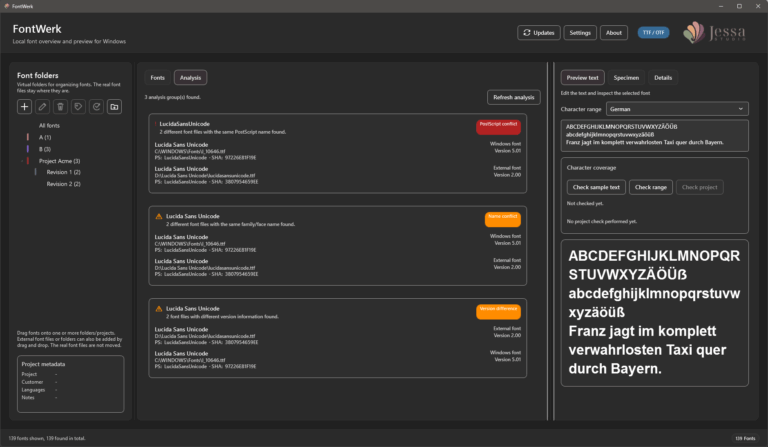Click External font entry in Version difference card
Image resolution: width=768 pixels, height=447 pixels.
337,335
